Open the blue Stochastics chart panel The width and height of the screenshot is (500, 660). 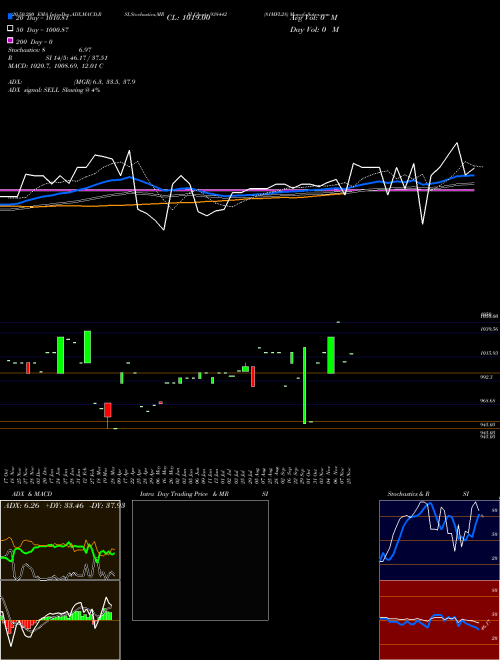click(x=439, y=540)
